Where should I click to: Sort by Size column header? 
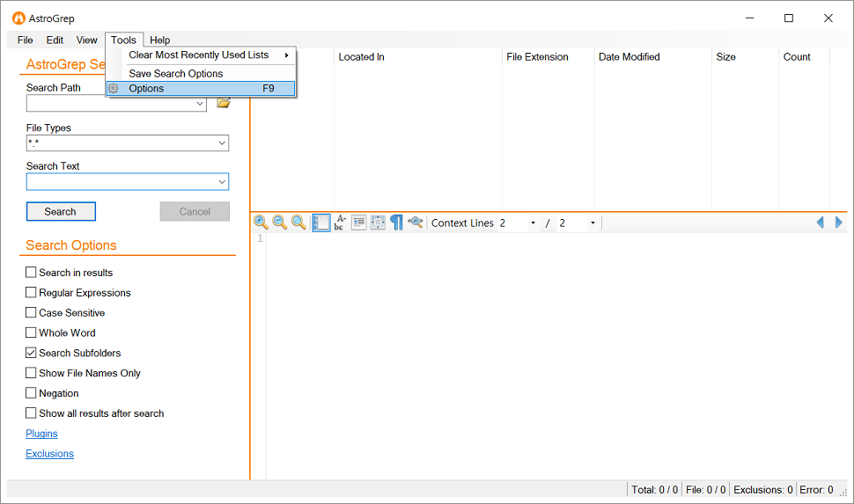point(745,57)
